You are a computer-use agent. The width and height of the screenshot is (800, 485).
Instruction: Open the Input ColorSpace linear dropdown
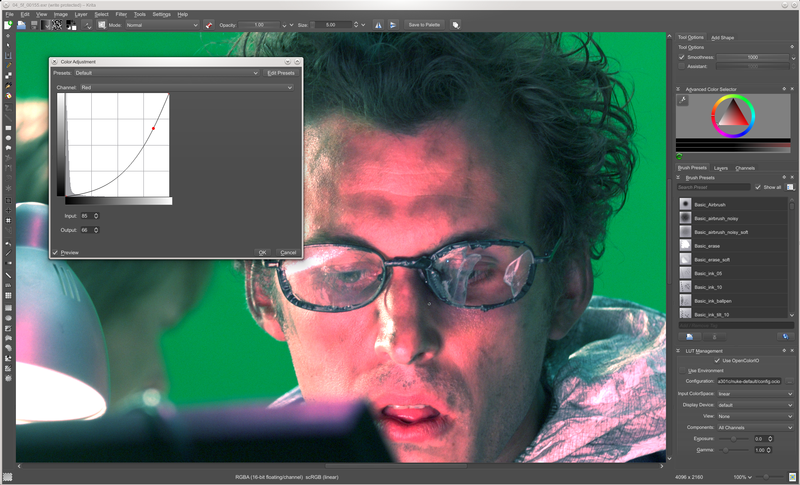pyautogui.click(x=755, y=394)
